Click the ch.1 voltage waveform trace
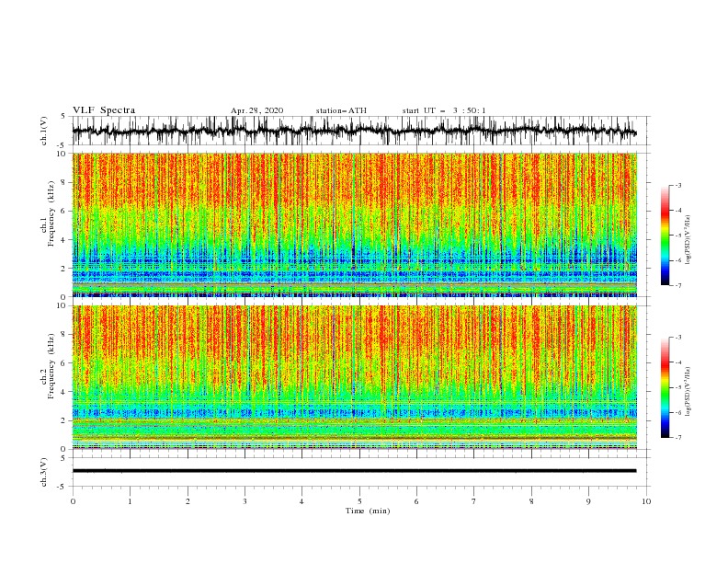This screenshot has width=728, height=563. pos(354,131)
